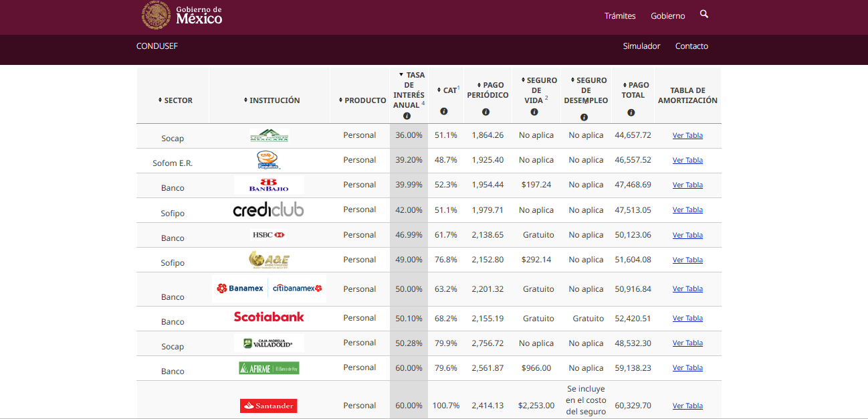Click the 36.00% interest rate cell

pos(409,135)
